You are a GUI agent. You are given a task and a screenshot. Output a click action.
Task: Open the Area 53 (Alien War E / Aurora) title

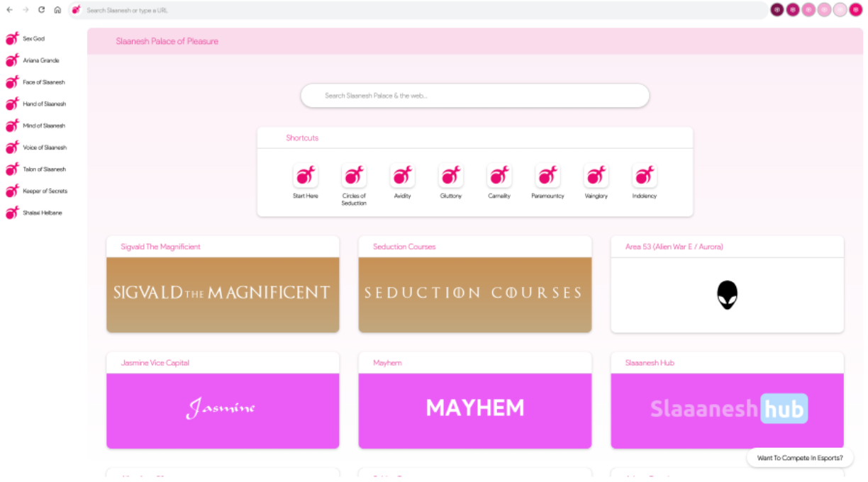[674, 247]
